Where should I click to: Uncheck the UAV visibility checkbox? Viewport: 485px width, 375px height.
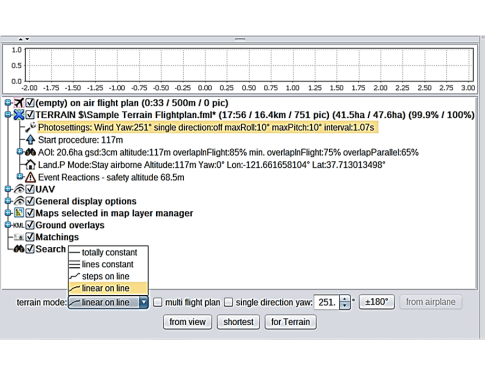pos(30,189)
